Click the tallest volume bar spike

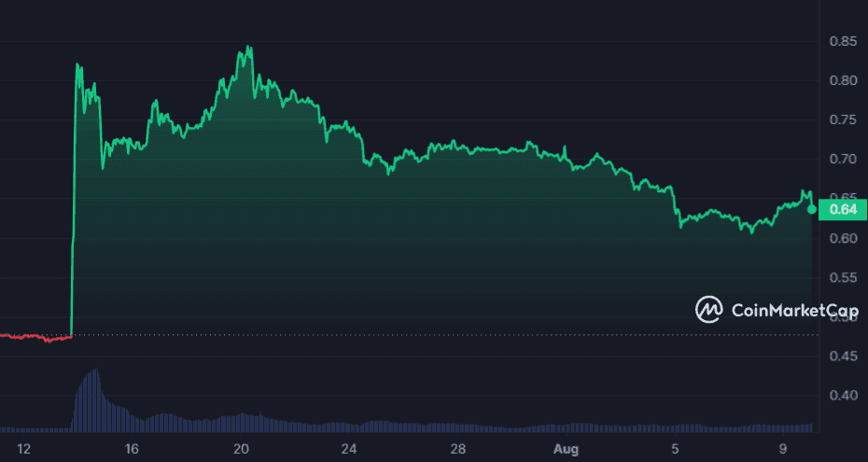pyautogui.click(x=97, y=399)
